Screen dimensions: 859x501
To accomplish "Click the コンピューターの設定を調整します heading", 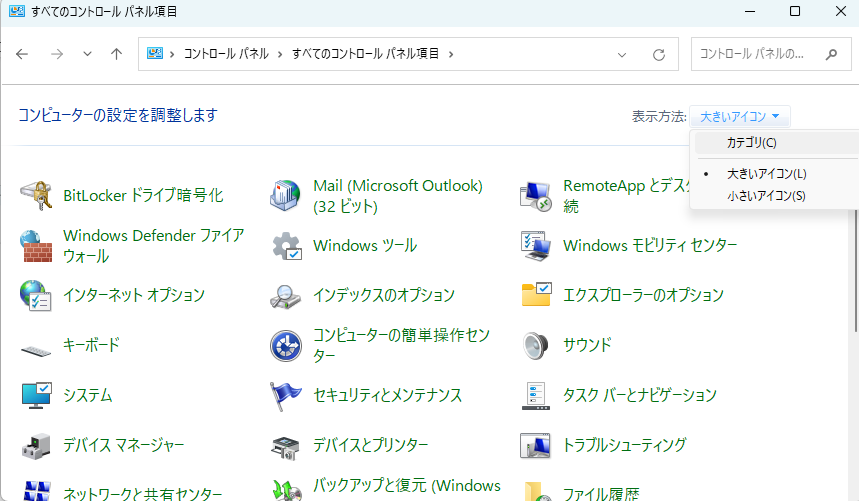I will (118, 115).
